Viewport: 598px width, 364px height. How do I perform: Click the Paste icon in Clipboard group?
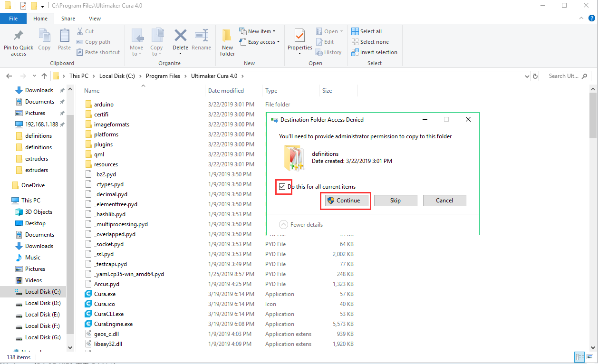(64, 37)
